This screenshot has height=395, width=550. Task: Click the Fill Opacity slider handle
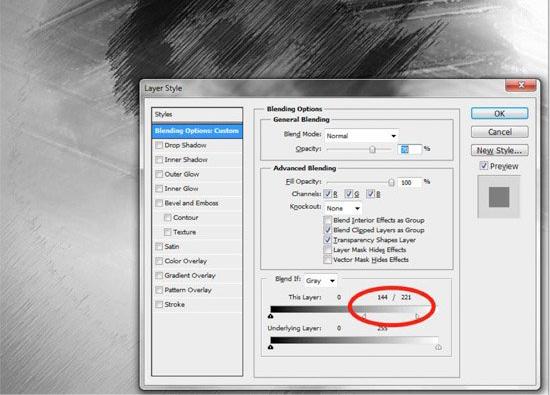391,182
